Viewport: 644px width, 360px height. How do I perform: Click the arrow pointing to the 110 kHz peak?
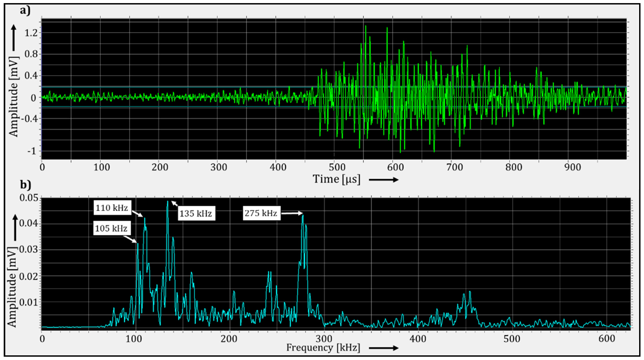pyautogui.click(x=137, y=214)
